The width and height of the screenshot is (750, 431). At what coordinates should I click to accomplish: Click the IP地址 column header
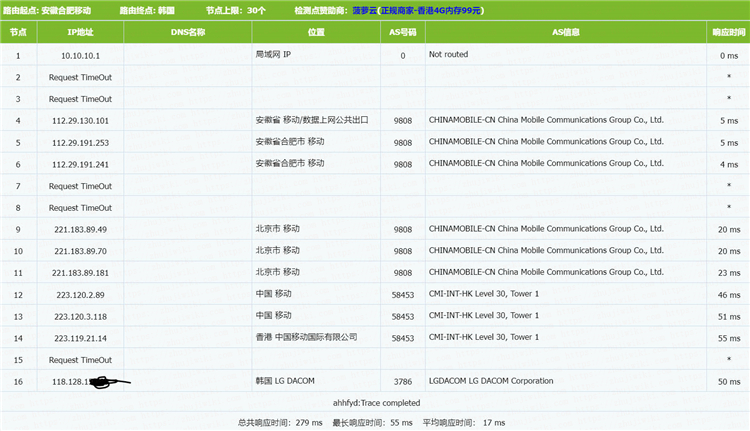click(x=80, y=32)
